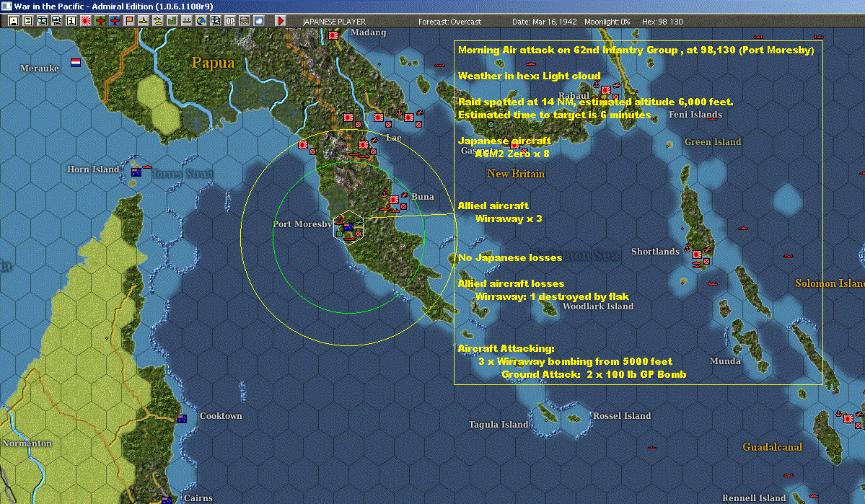The image size is (865, 504).
Task: Click the monitor icon beside the info icon
Action: (x=57, y=21)
